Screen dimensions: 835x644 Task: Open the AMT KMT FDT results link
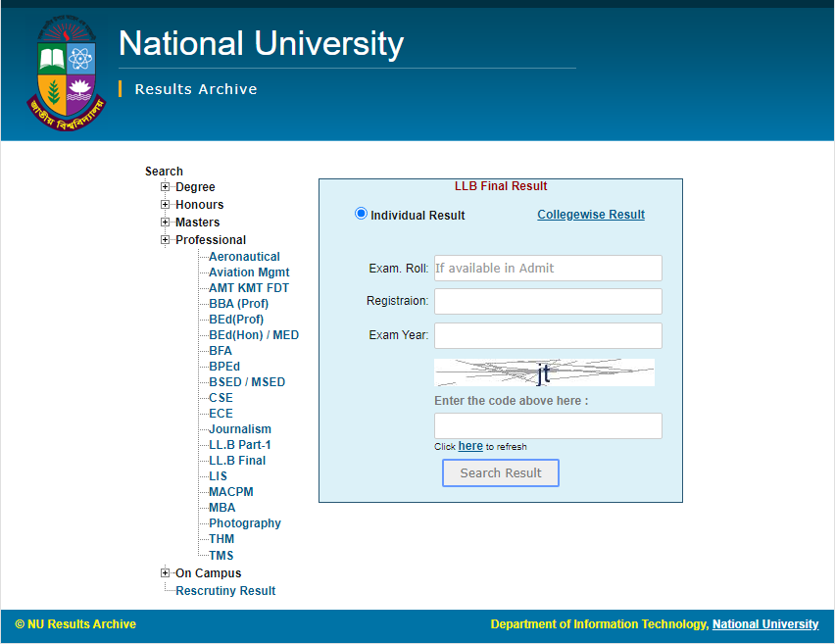(x=249, y=288)
